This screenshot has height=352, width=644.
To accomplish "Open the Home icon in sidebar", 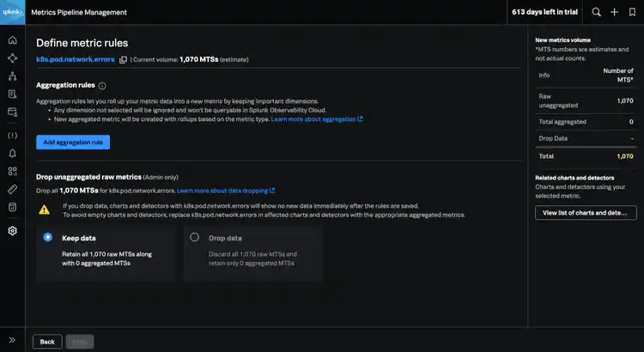I will click(x=12, y=40).
